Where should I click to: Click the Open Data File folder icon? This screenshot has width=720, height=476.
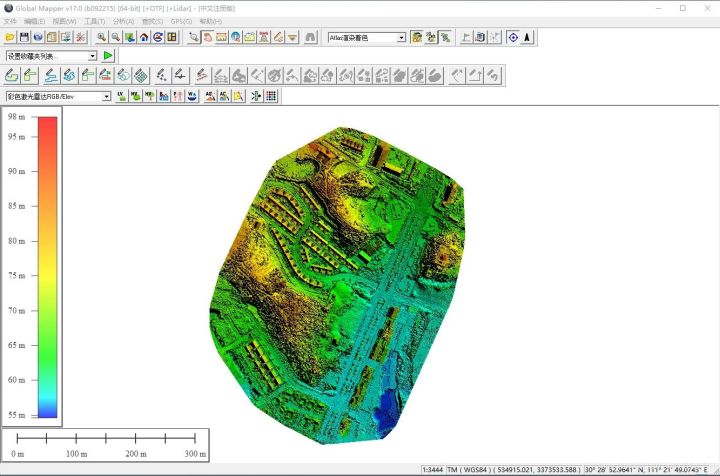10,37
